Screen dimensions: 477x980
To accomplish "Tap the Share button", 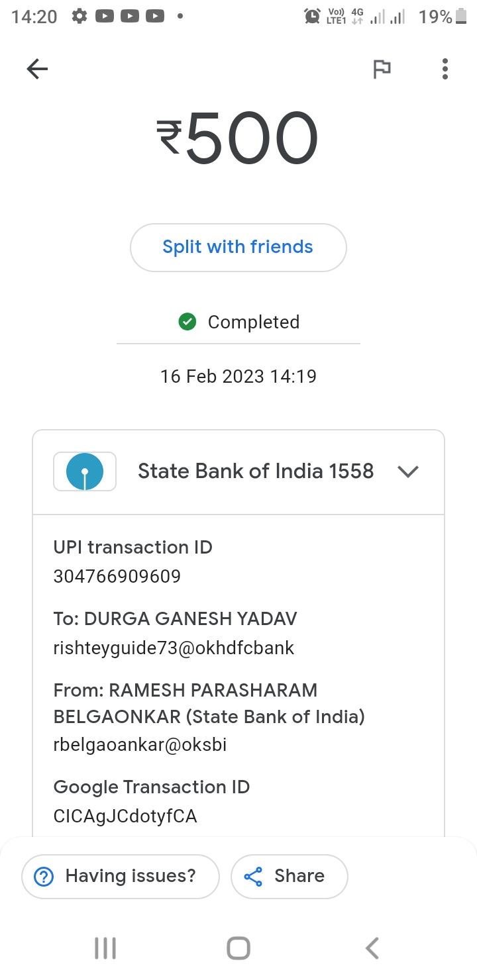I will pos(289,876).
